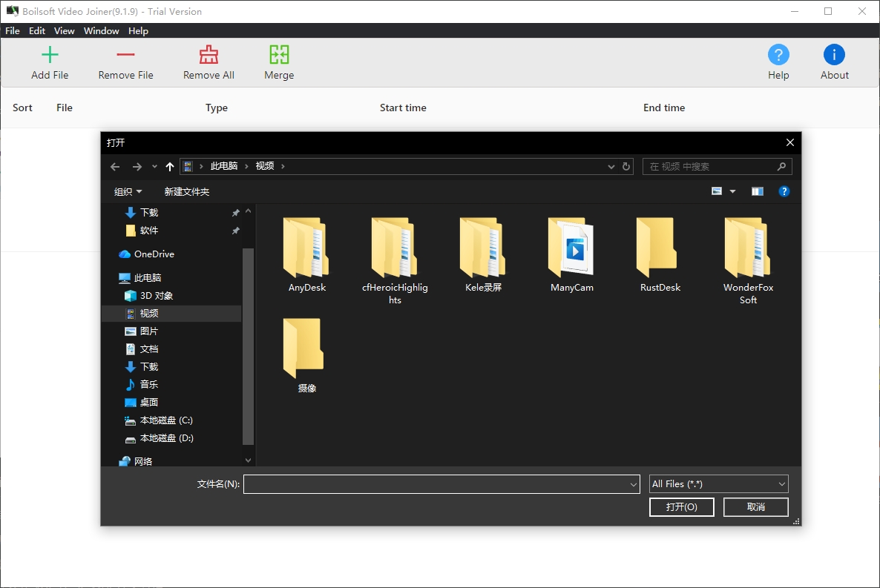
Task: Click the Remove All broom icon
Action: click(x=208, y=55)
